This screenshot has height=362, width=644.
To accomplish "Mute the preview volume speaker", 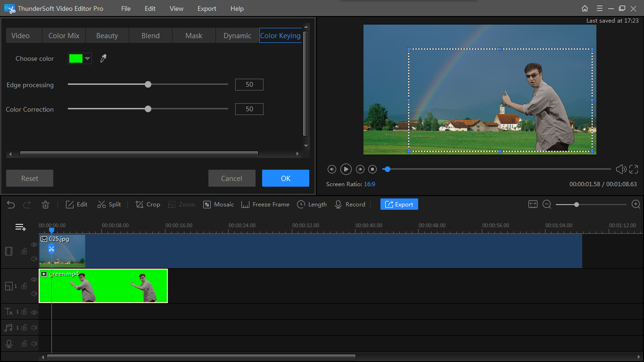I will pos(621,169).
